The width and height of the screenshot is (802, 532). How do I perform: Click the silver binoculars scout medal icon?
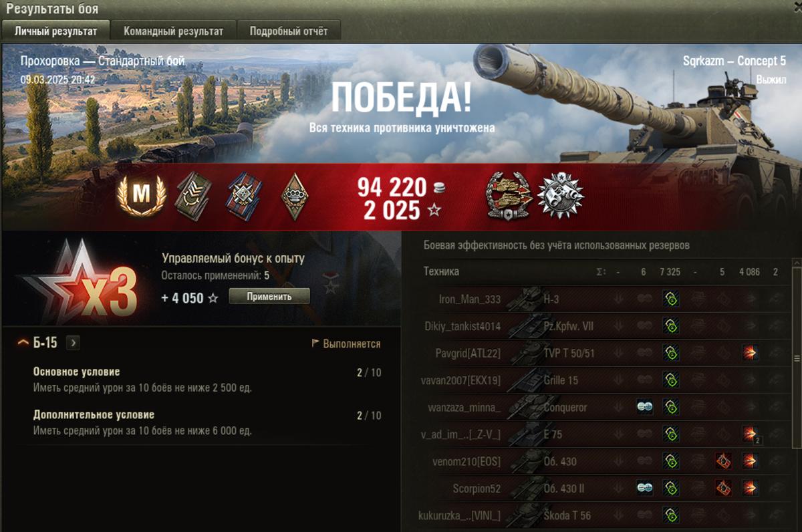click(x=561, y=196)
